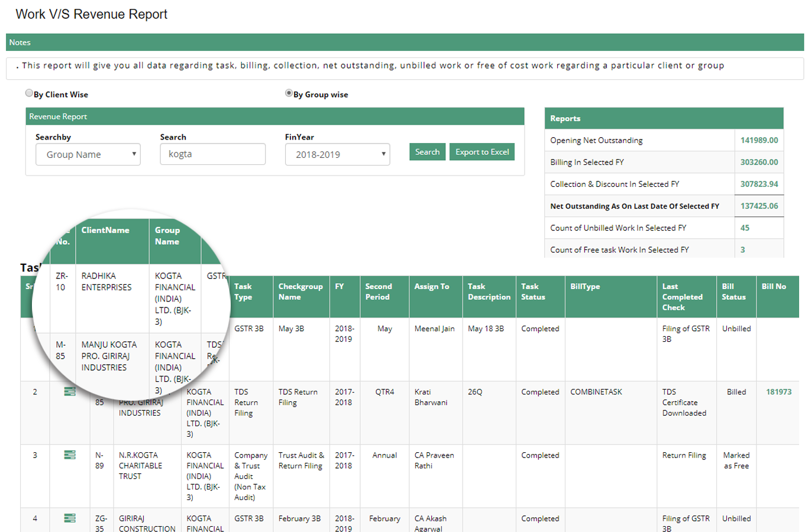
Task: Click the Collection & Discount value 307823.94
Action: 759,184
